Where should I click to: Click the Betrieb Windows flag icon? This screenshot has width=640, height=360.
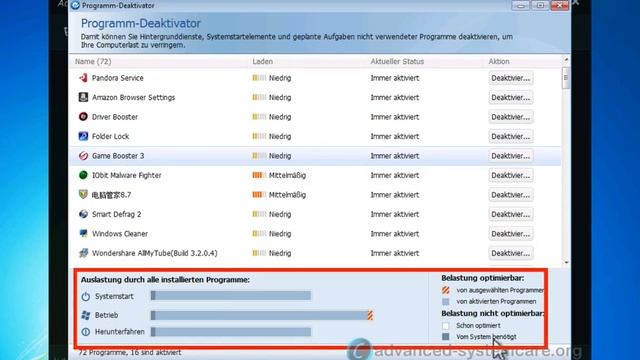click(x=86, y=315)
